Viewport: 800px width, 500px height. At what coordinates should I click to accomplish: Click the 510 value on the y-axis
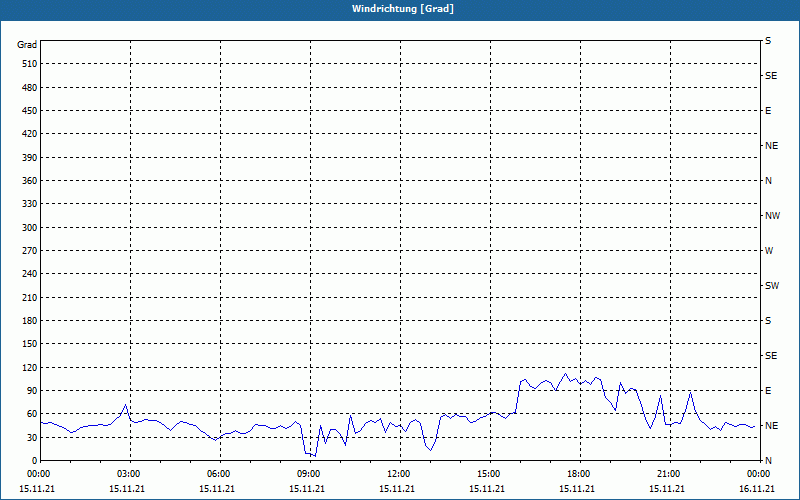[30, 64]
